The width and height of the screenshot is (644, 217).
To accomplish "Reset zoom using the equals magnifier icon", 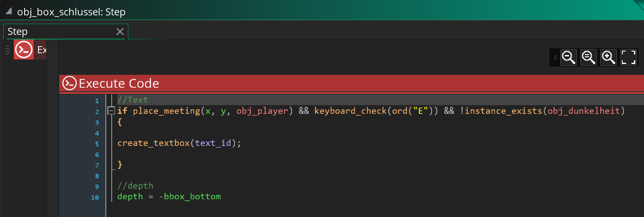I will [589, 57].
